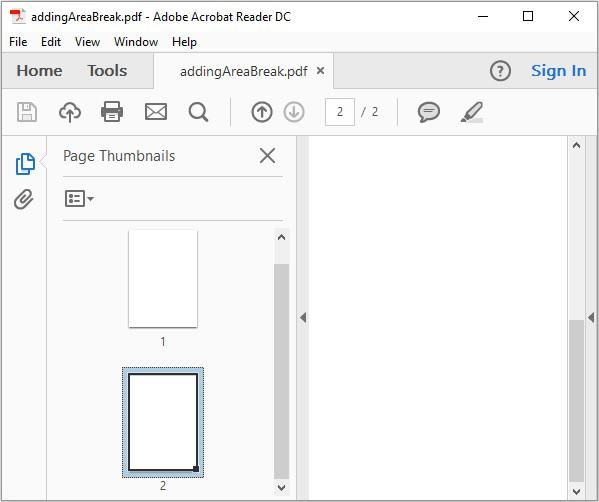Print the document using printer icon

(x=112, y=112)
